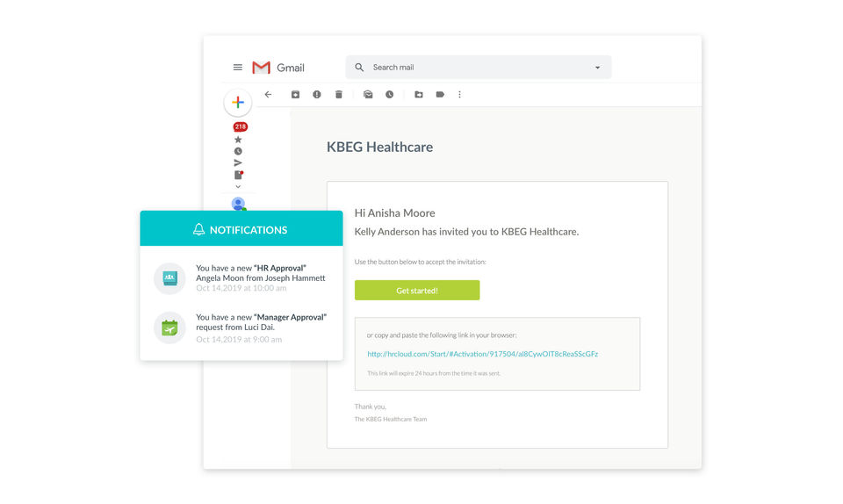
Task: Click the notifications bell icon
Action: 199,229
